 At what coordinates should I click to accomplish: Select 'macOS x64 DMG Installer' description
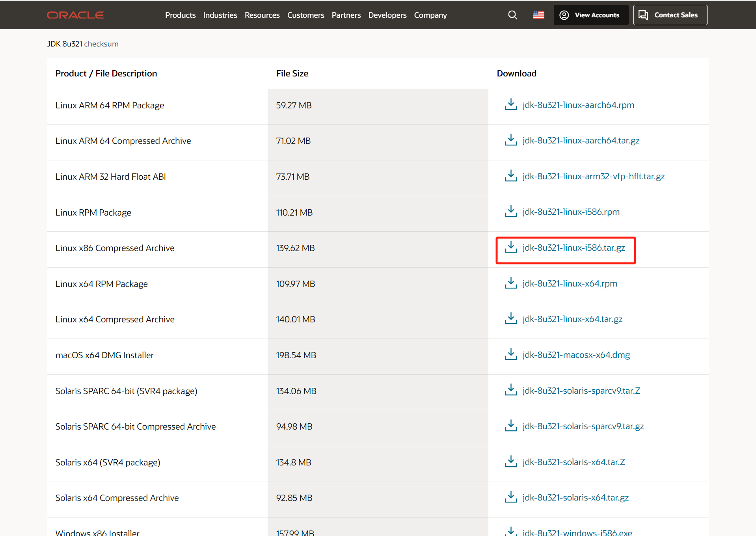click(x=104, y=355)
